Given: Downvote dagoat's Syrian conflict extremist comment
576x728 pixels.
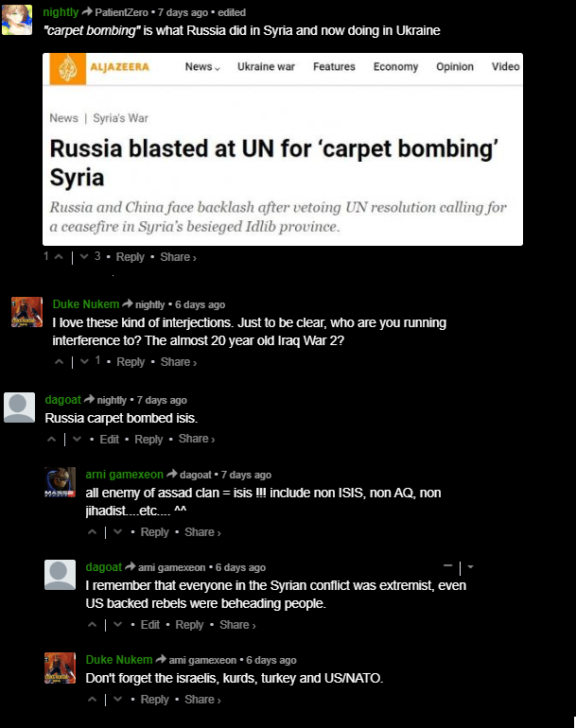Looking at the screenshot, I should (x=118, y=625).
